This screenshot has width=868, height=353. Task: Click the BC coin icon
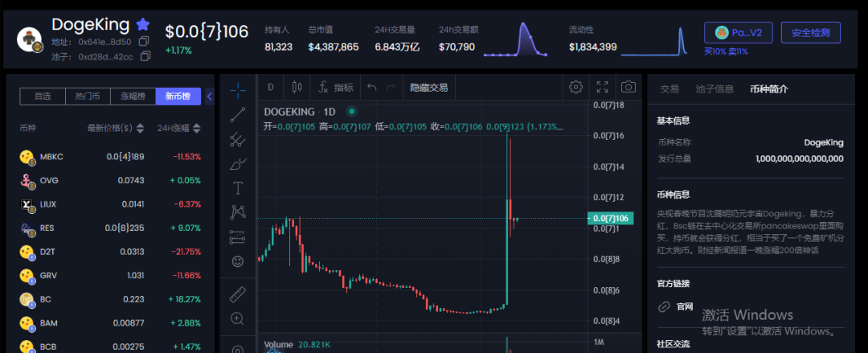pyautogui.click(x=27, y=300)
